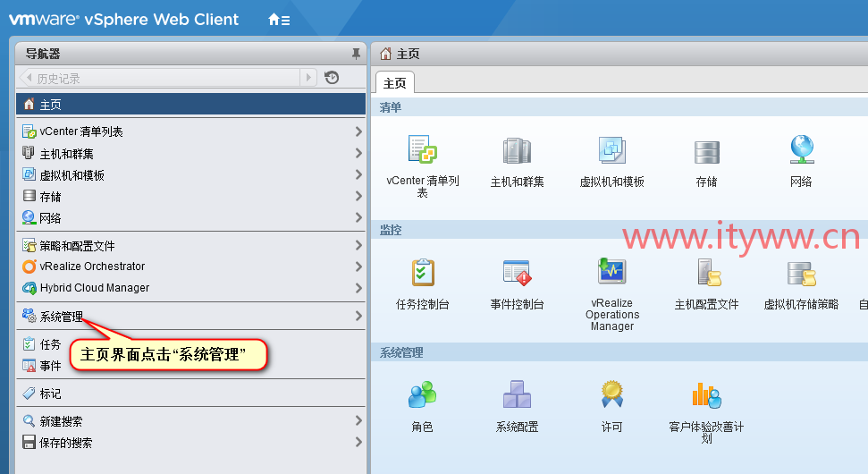
Task: Click the 历史记录 history field
Action: tap(167, 78)
